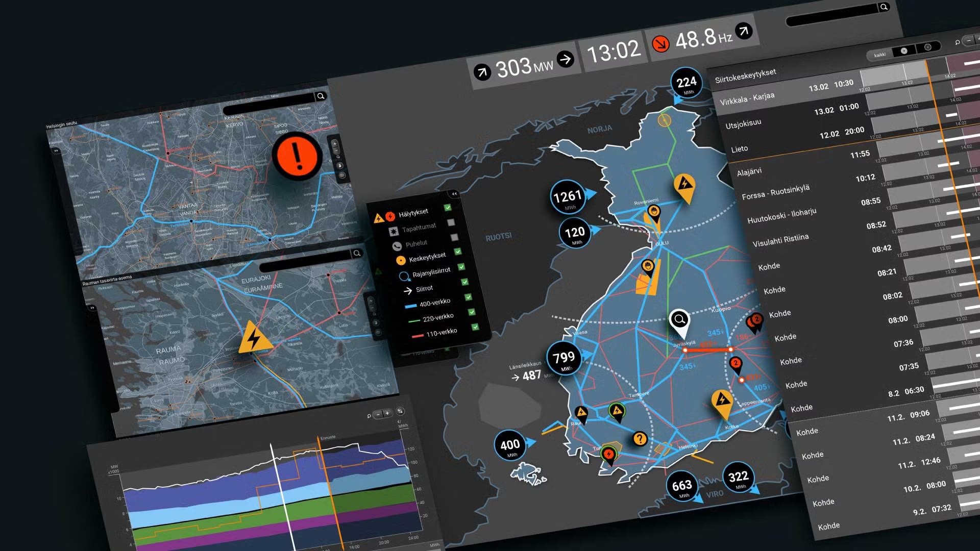Click the arrow button right of 303 MW
Viewport: 980px width, 551px height.
[565, 59]
